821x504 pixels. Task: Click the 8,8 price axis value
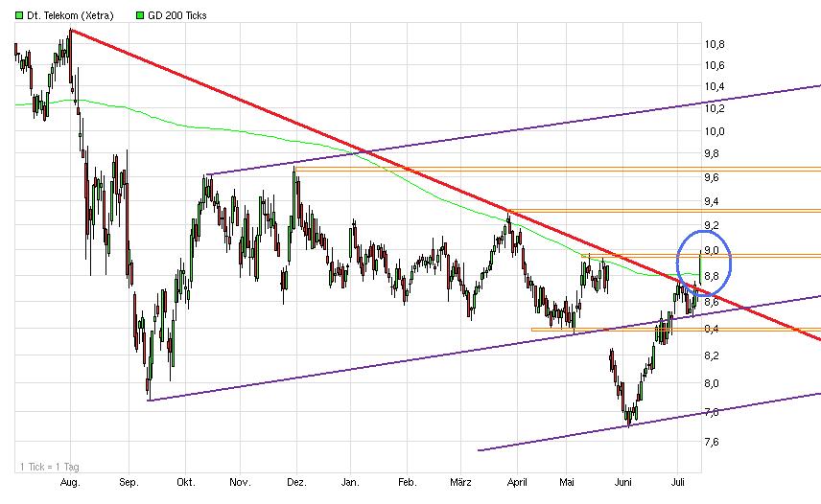[712, 277]
